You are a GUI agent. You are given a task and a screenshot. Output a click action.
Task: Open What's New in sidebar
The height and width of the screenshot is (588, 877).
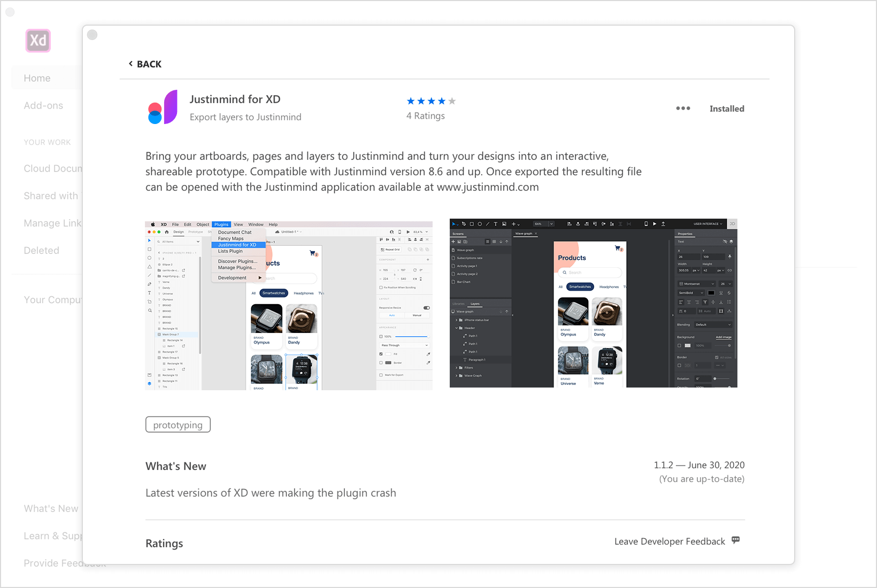point(51,508)
